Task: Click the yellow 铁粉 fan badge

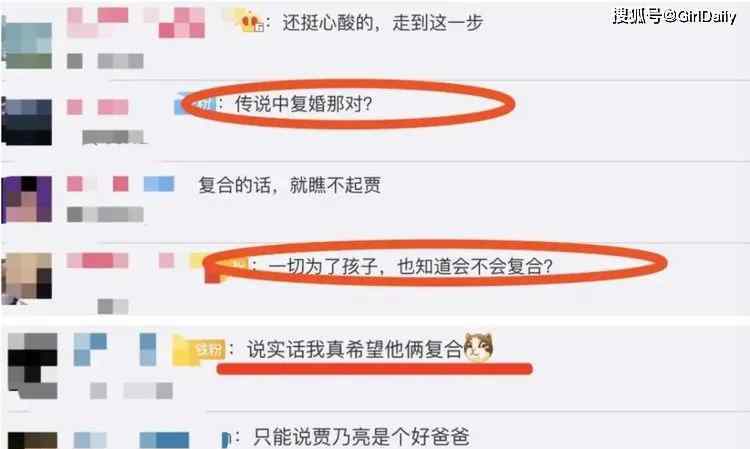Action: [199, 350]
